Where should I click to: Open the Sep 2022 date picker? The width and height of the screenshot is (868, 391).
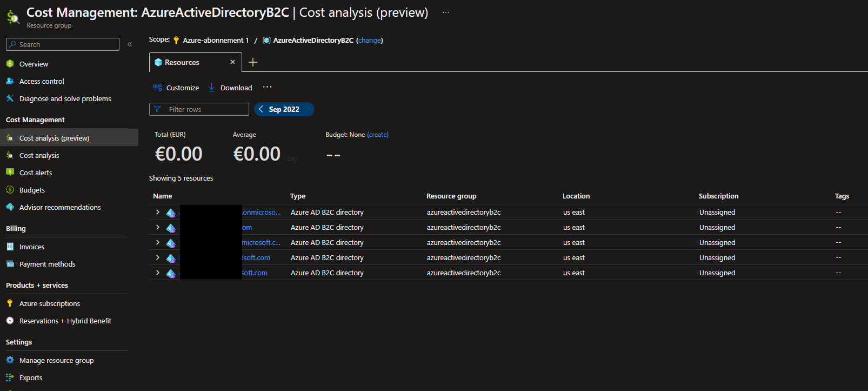(x=284, y=109)
